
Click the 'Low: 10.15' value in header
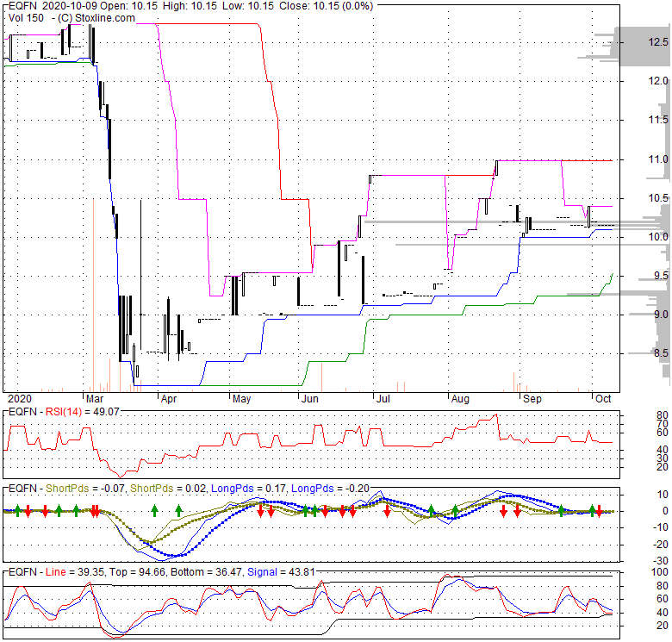(246, 6)
